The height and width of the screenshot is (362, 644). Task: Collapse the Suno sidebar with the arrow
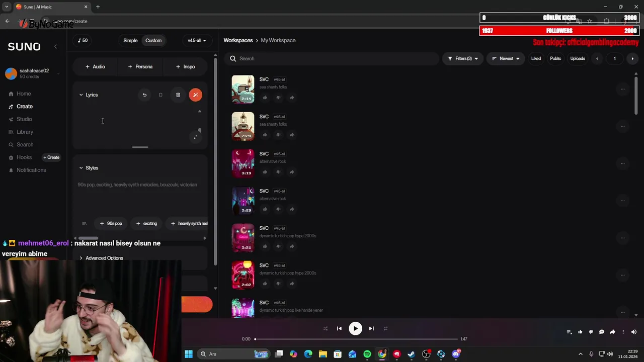point(55,46)
